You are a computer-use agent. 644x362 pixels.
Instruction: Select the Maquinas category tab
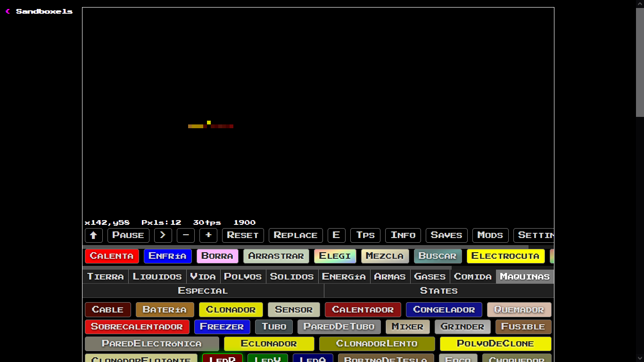coord(525,277)
